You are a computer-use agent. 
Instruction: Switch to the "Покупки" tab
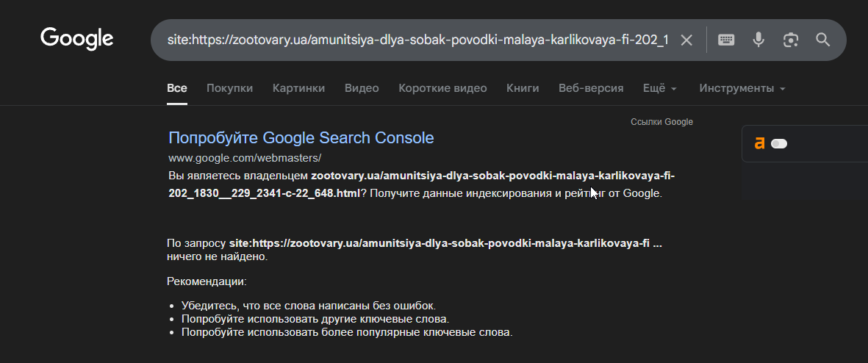click(229, 88)
